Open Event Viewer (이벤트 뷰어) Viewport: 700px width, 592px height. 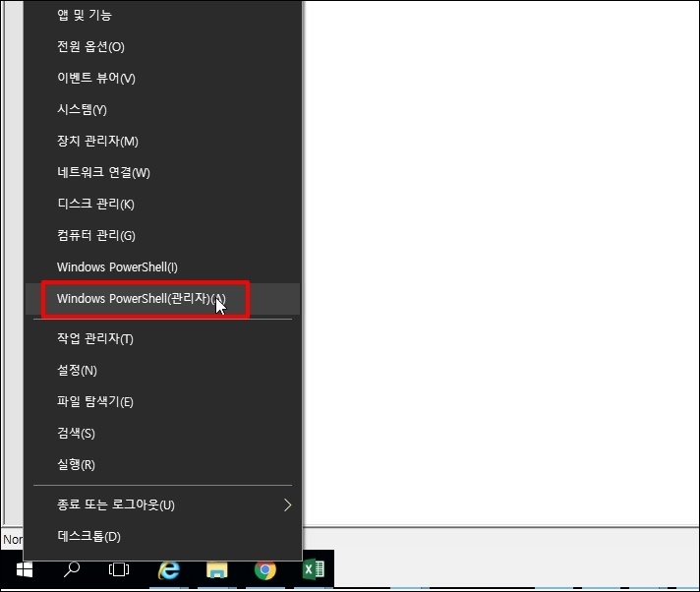162,78
